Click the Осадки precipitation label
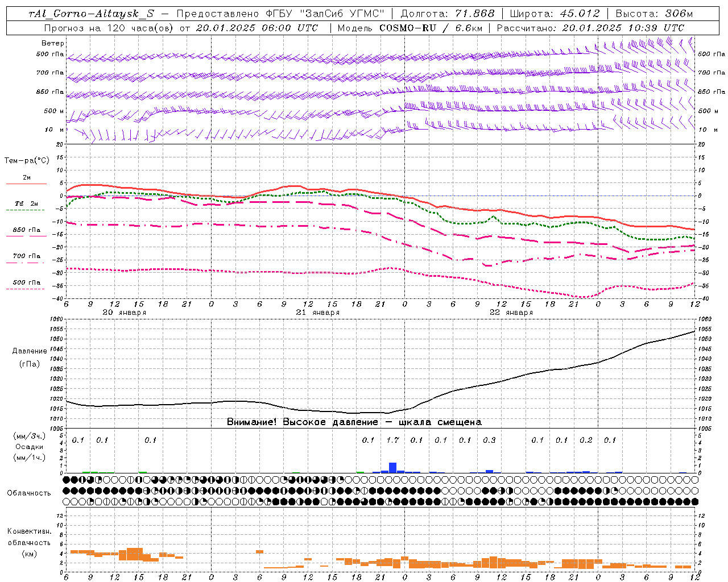The image size is (728, 582). coord(29,447)
